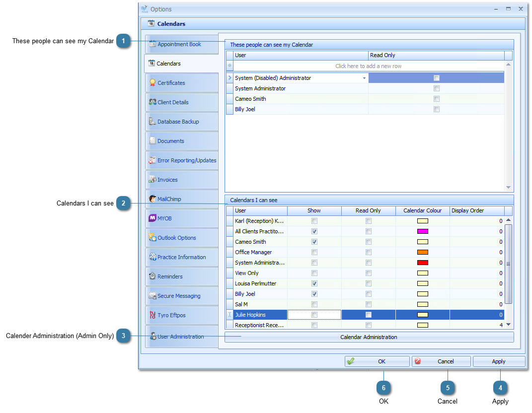Click the new-row asterisk indicator
This screenshot has width=532, height=413.
pyautogui.click(x=229, y=66)
